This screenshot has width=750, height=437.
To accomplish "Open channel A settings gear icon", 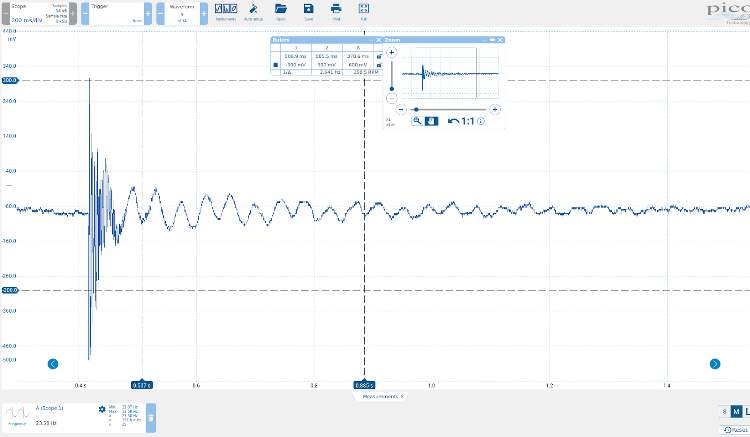I will pyautogui.click(x=101, y=409).
